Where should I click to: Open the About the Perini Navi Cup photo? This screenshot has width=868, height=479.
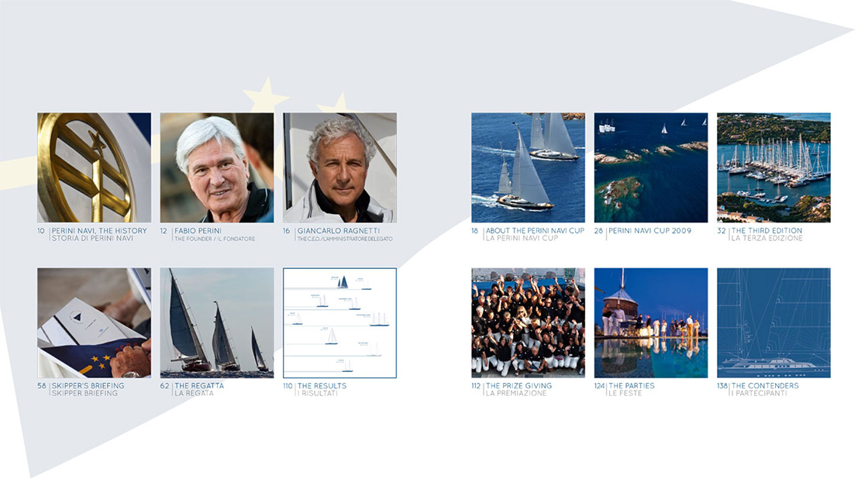pyautogui.click(x=528, y=167)
